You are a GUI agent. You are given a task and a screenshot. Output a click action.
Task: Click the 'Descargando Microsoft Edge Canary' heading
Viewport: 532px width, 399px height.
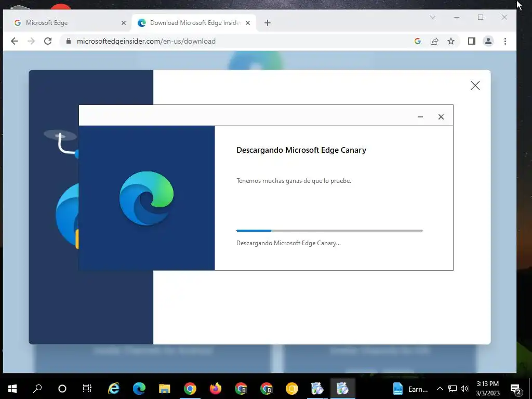coord(301,150)
